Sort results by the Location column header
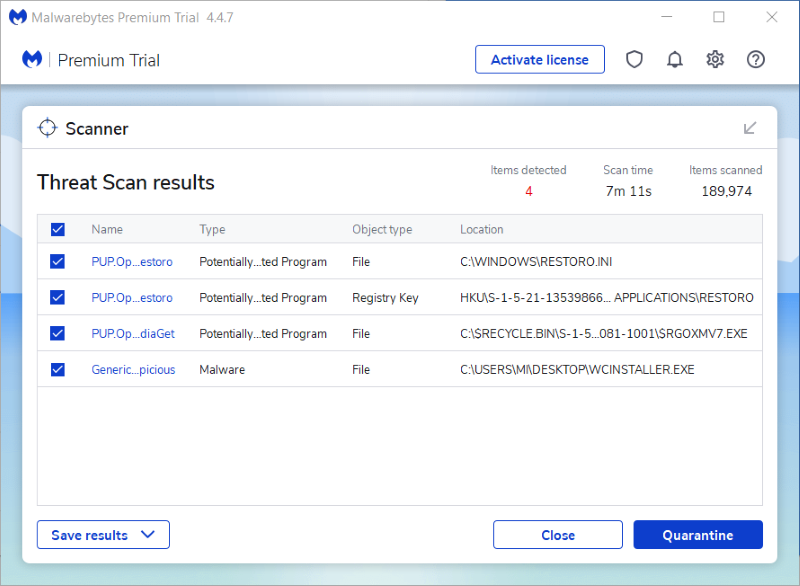 482,230
